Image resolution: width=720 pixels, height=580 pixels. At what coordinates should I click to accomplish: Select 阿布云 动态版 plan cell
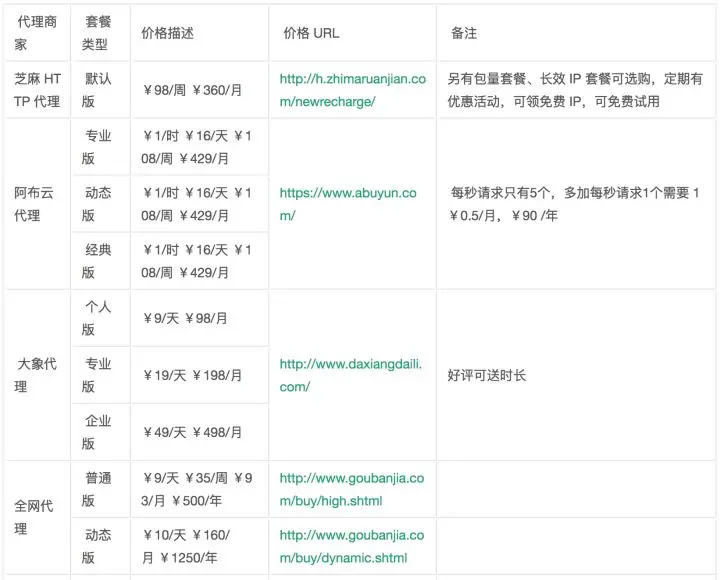[101, 204]
